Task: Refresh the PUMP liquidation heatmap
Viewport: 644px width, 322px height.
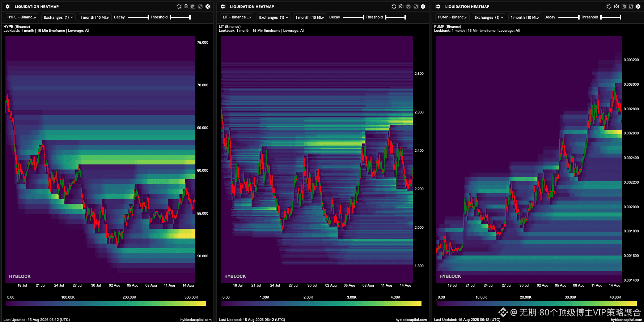Action: (609, 7)
